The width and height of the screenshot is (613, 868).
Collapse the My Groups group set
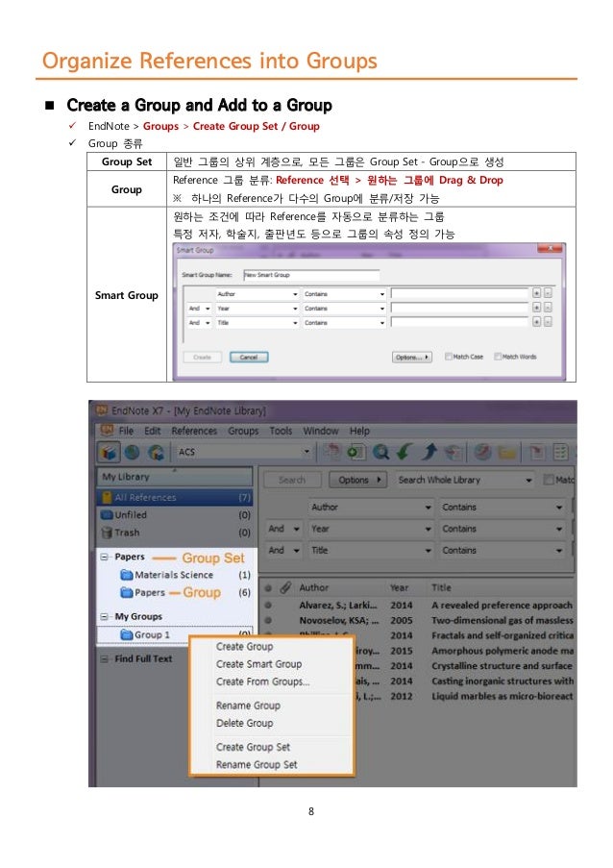click(x=104, y=617)
